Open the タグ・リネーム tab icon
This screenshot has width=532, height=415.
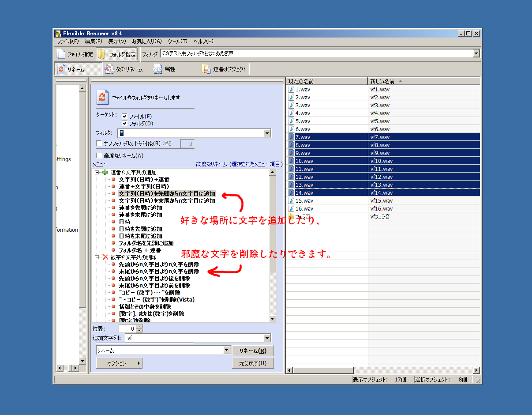109,69
